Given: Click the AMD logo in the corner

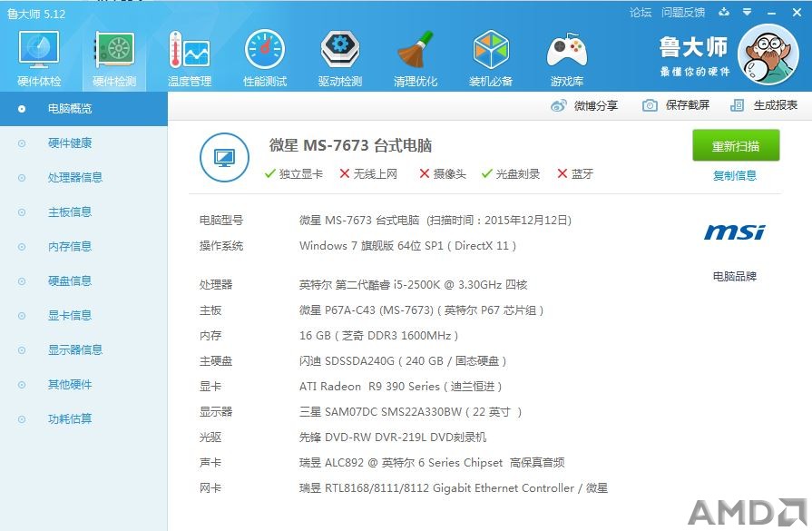Looking at the screenshot, I should 748,513.
